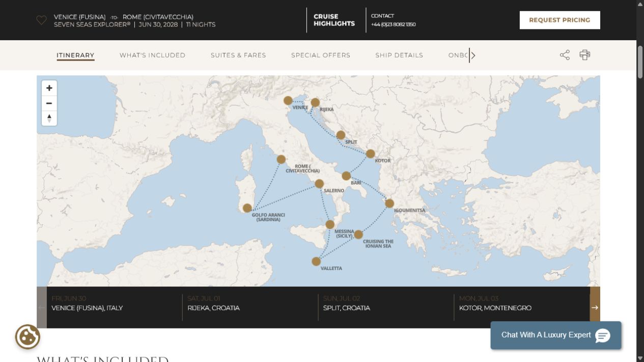Select the Kotor map marker
The width and height of the screenshot is (644, 362).
click(x=370, y=154)
